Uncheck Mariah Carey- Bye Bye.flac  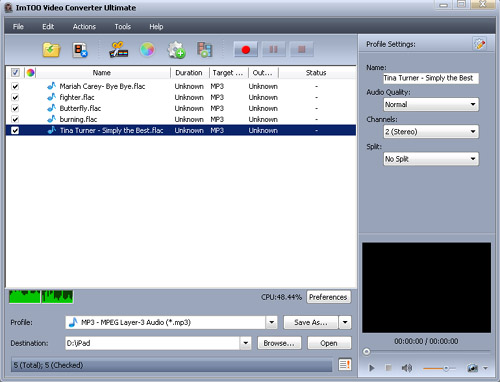(x=15, y=86)
